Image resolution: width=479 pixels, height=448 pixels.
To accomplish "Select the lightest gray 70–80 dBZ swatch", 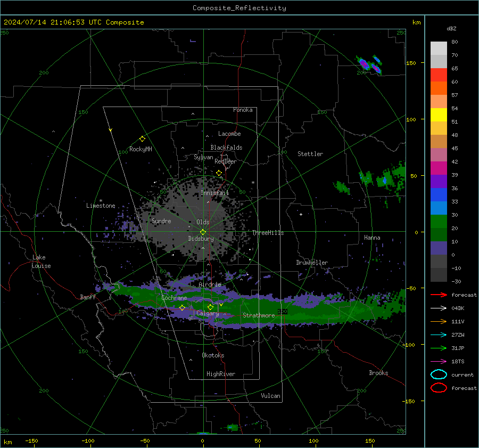I will [x=439, y=48].
